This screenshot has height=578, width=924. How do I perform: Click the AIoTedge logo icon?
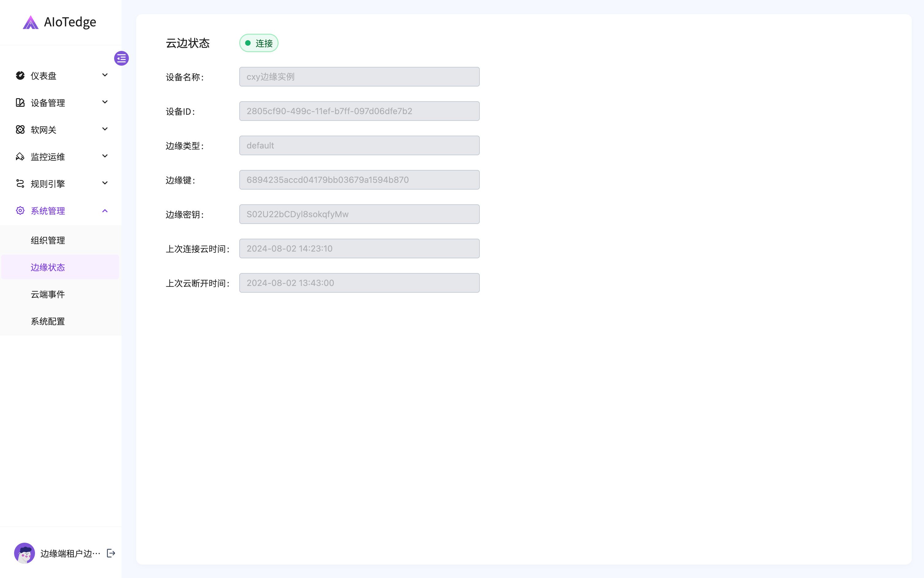[x=30, y=23]
